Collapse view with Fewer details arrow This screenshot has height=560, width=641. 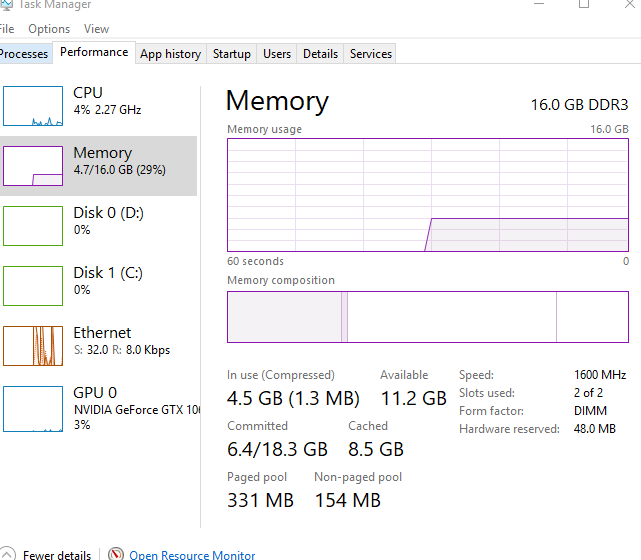coord(6,555)
